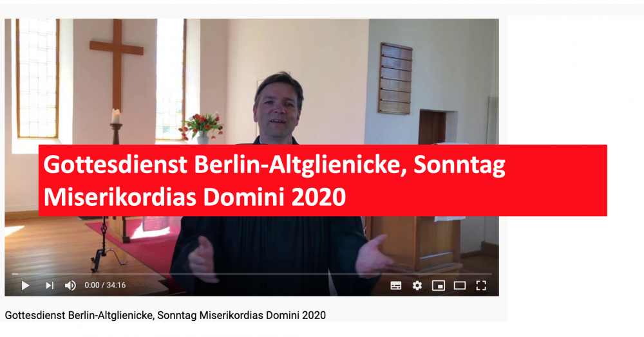This screenshot has height=337, width=644.
Task: Click the dark doorway in the video
Action: [x=431, y=127]
